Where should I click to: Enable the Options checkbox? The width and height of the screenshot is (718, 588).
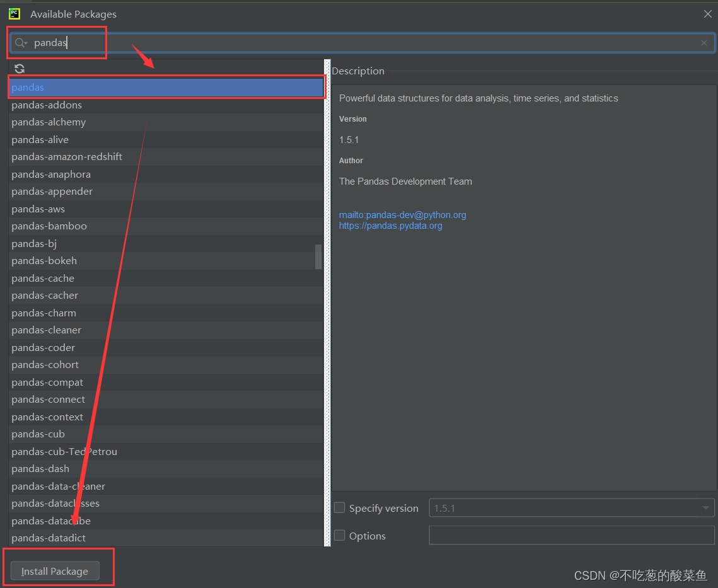[339, 535]
